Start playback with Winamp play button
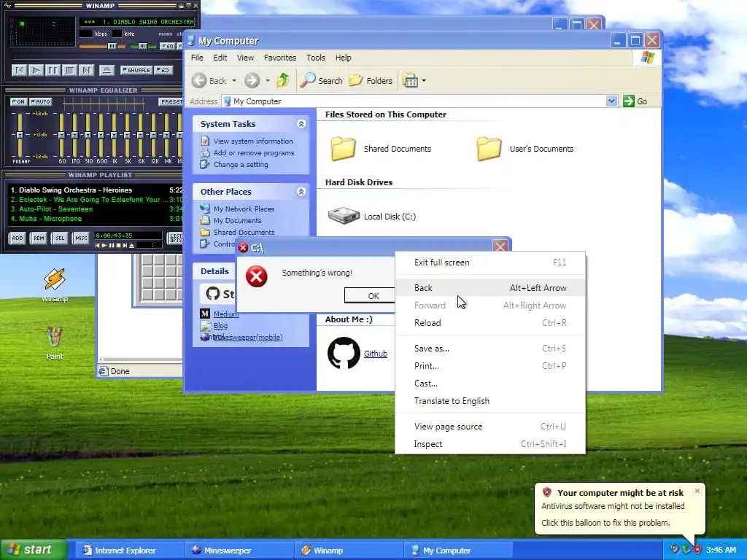The image size is (747, 560). pyautogui.click(x=36, y=71)
